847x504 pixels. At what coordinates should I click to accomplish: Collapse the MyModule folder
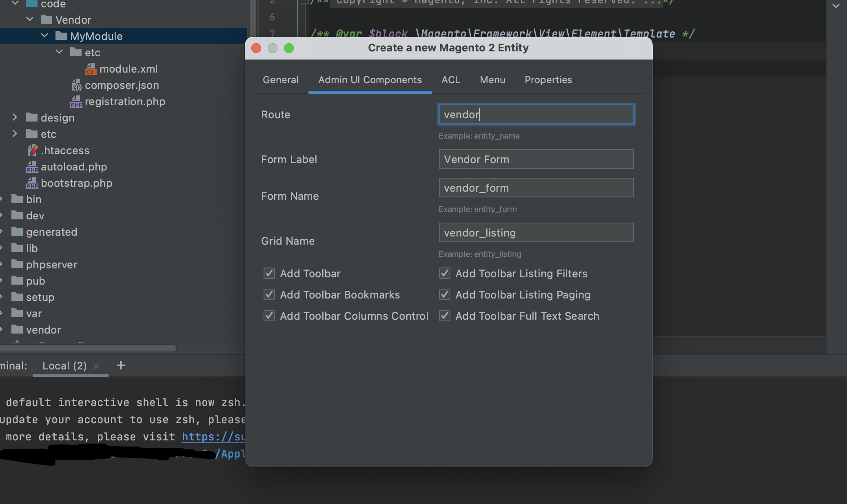point(44,36)
